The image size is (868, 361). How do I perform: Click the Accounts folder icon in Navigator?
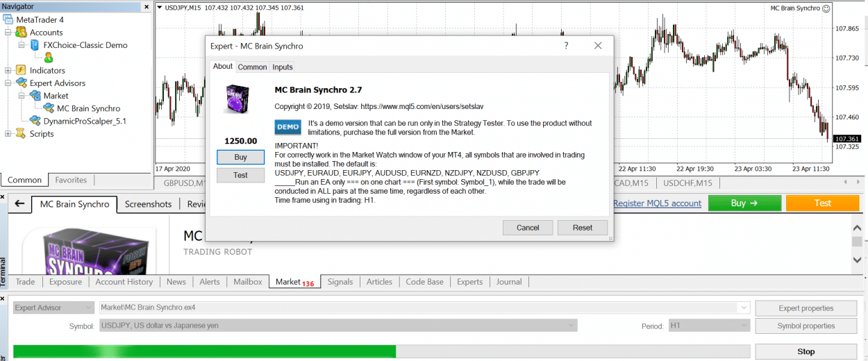pos(21,32)
